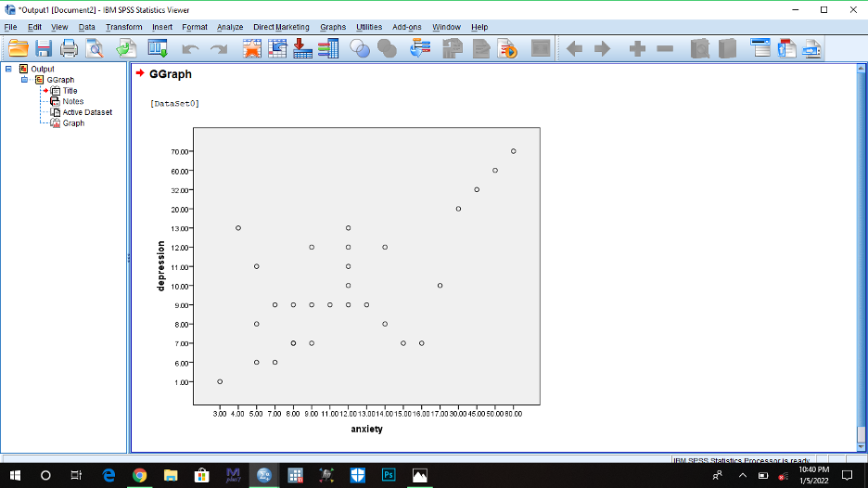Click the Go to Data star icon
Screen dimensions: 868x488
click(252, 49)
